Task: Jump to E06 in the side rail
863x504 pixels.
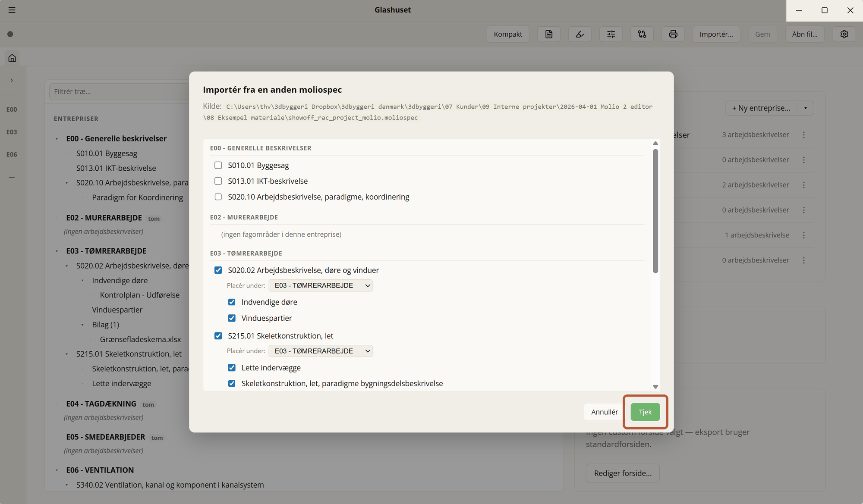Action: tap(12, 154)
